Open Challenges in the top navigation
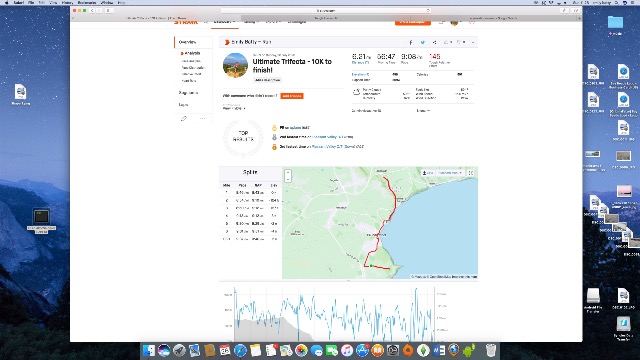640x360 pixels. click(297, 22)
